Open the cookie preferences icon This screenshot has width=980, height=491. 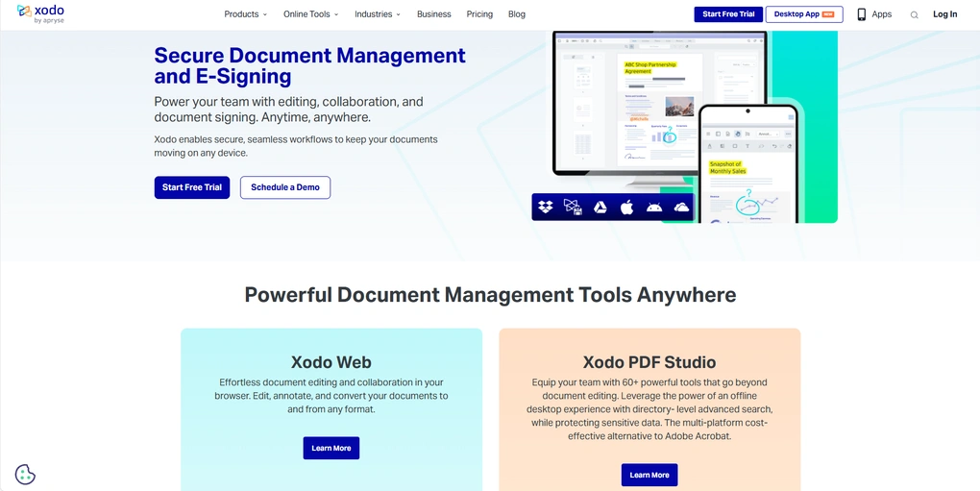[x=25, y=474]
